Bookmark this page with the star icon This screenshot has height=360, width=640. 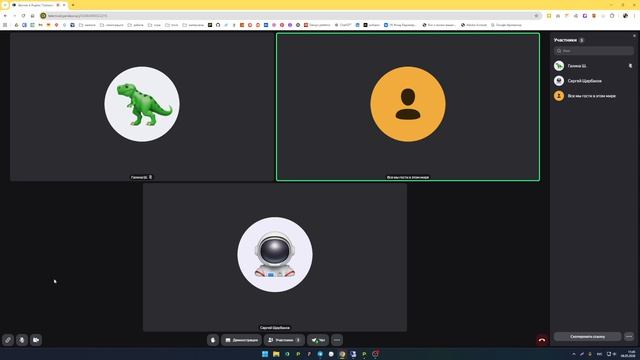point(536,16)
